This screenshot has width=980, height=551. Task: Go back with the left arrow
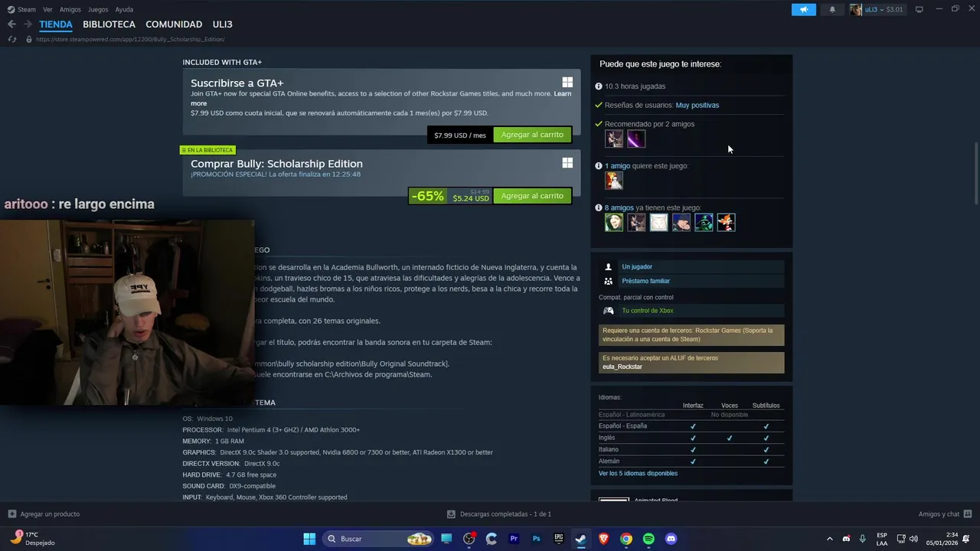pyautogui.click(x=11, y=24)
